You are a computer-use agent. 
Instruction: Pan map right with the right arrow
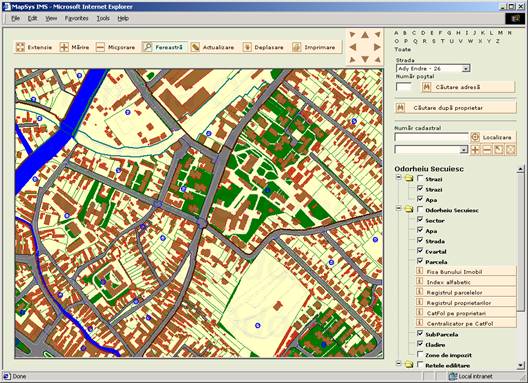[x=377, y=47]
